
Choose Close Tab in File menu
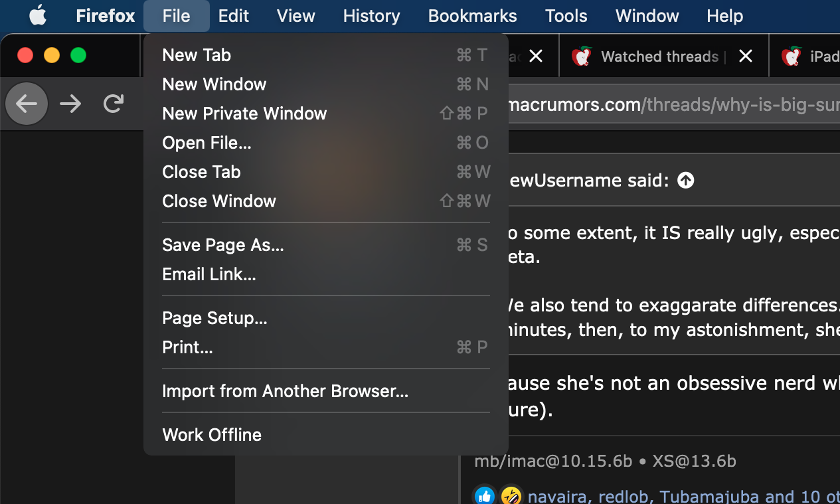(x=326, y=172)
